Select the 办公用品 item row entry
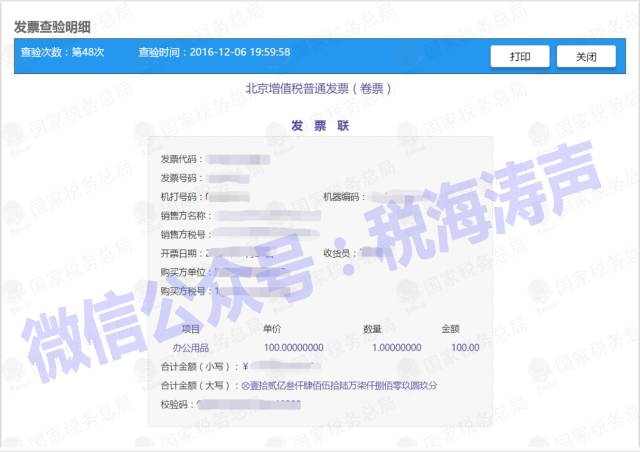 191,347
